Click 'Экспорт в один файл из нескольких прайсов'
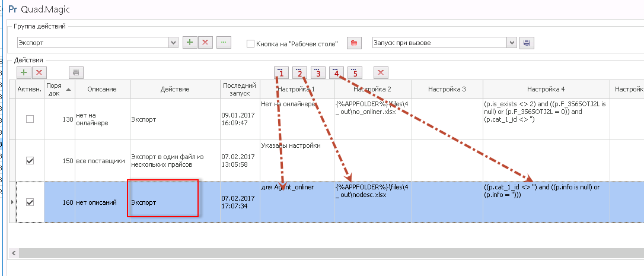 click(175, 161)
